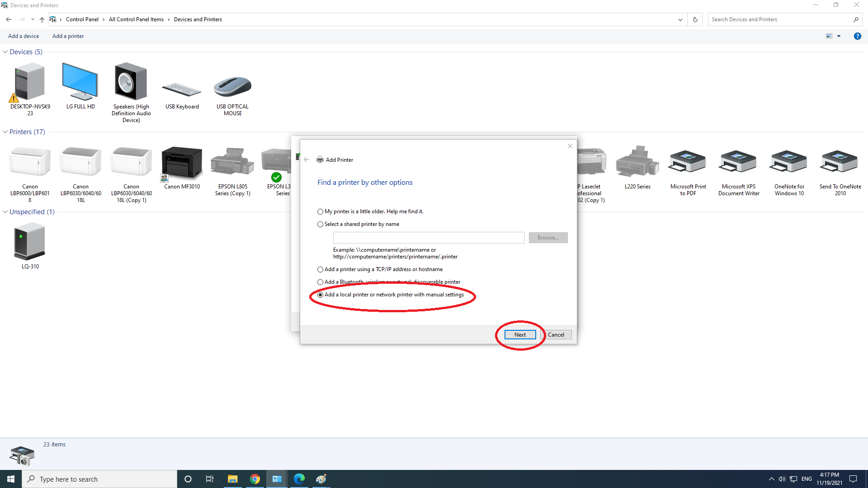Viewport: 868px width, 488px height.
Task: Select TCP/IP address or hostname option
Action: click(x=321, y=269)
